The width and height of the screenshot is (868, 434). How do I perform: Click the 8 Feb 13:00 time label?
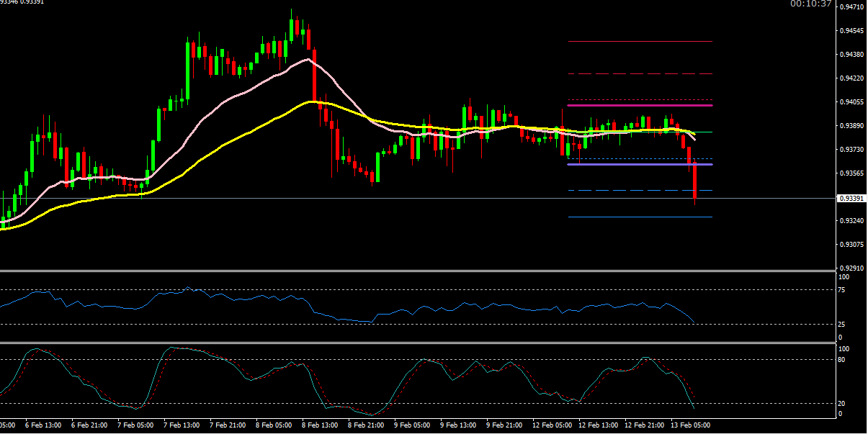point(320,425)
